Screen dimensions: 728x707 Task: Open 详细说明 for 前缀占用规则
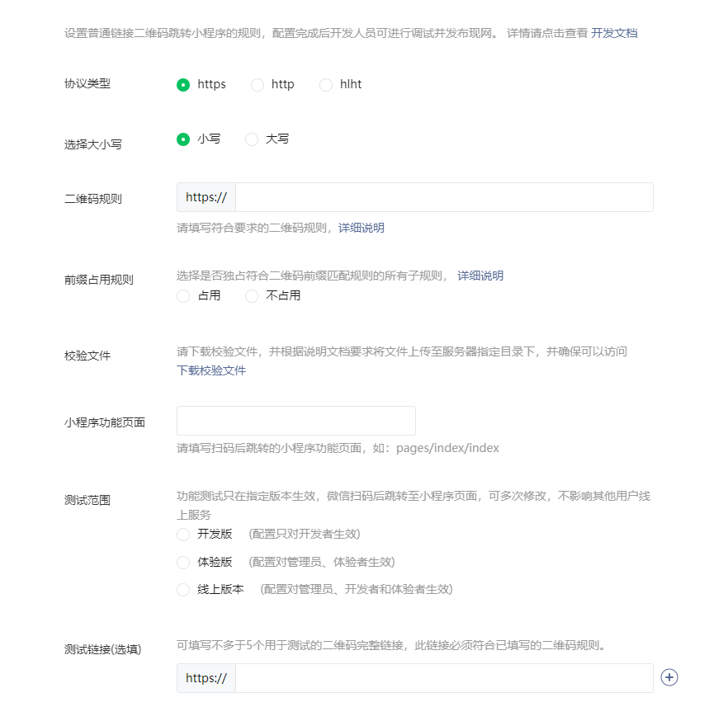pyautogui.click(x=480, y=276)
